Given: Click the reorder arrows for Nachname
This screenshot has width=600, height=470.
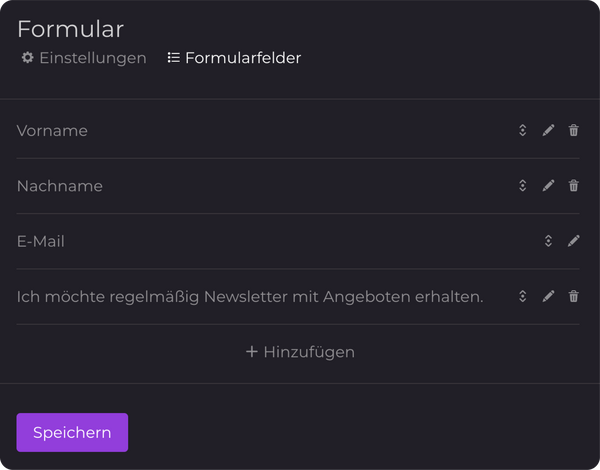Looking at the screenshot, I should [x=522, y=185].
